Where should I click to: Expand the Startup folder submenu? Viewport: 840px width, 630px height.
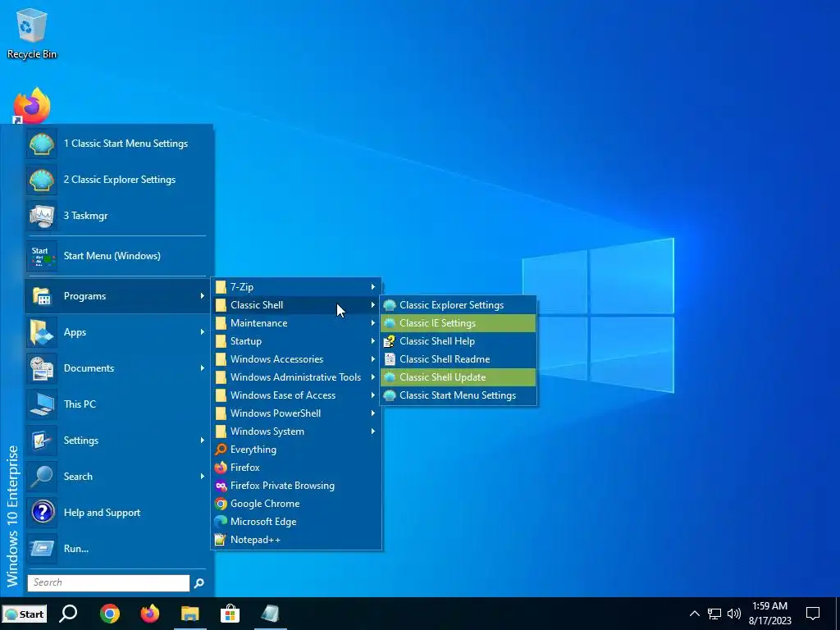(x=297, y=341)
